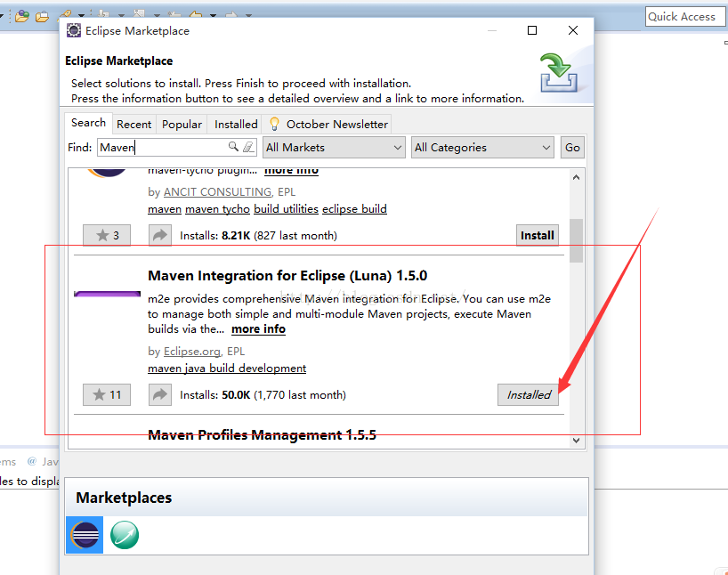The width and height of the screenshot is (728, 575).
Task: Click Maven Integration for Eclipse (Luna) 1.5.0 title
Action: [x=287, y=275]
